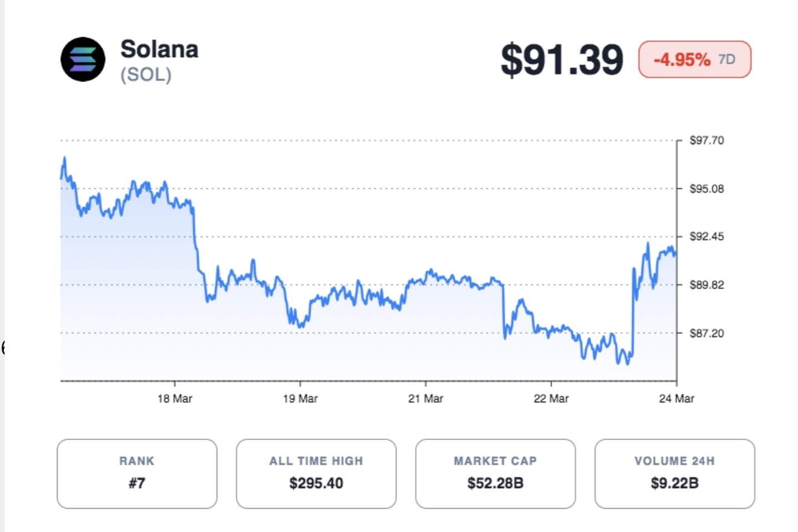Open the Volume 24H $9.22B card
This screenshot has height=532, width=798.
click(x=674, y=474)
